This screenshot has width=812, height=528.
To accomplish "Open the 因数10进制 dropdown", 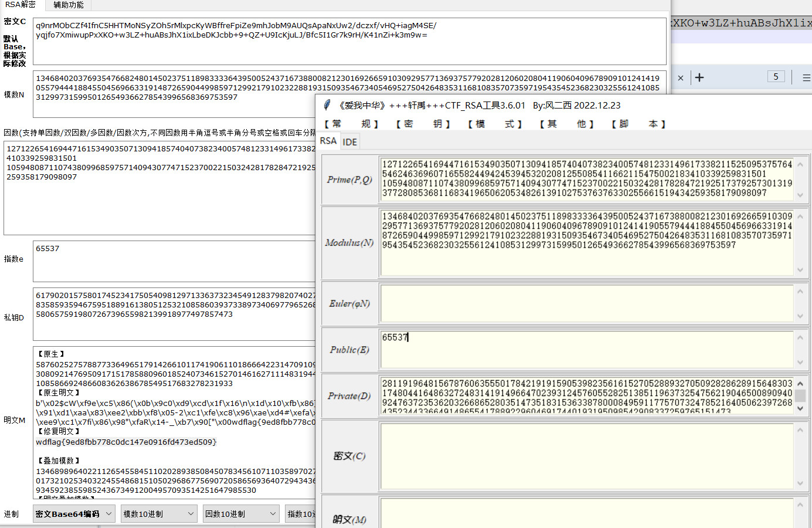I will click(x=241, y=514).
